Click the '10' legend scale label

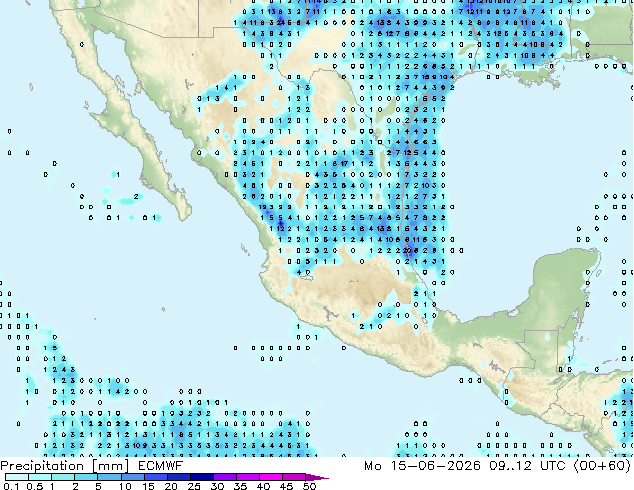tap(125, 486)
